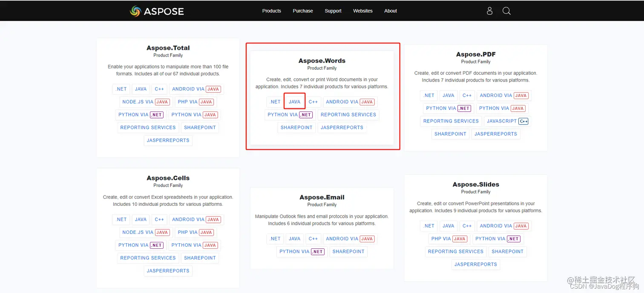This screenshot has width=644, height=293.
Task: Select JAVA under Aspose.Email
Action: [295, 239]
